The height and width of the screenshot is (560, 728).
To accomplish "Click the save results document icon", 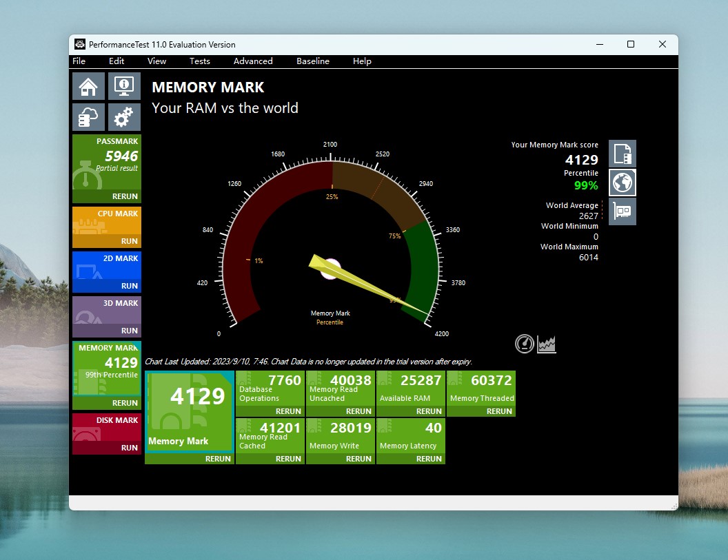I will pos(622,154).
